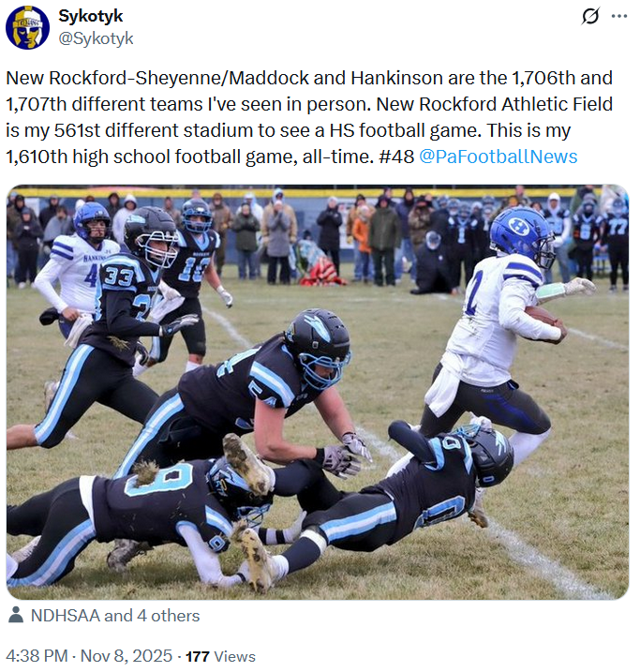Image resolution: width=640 pixels, height=672 pixels.
Task: Click player jersey number 33 in photo
Action: (x=118, y=277)
